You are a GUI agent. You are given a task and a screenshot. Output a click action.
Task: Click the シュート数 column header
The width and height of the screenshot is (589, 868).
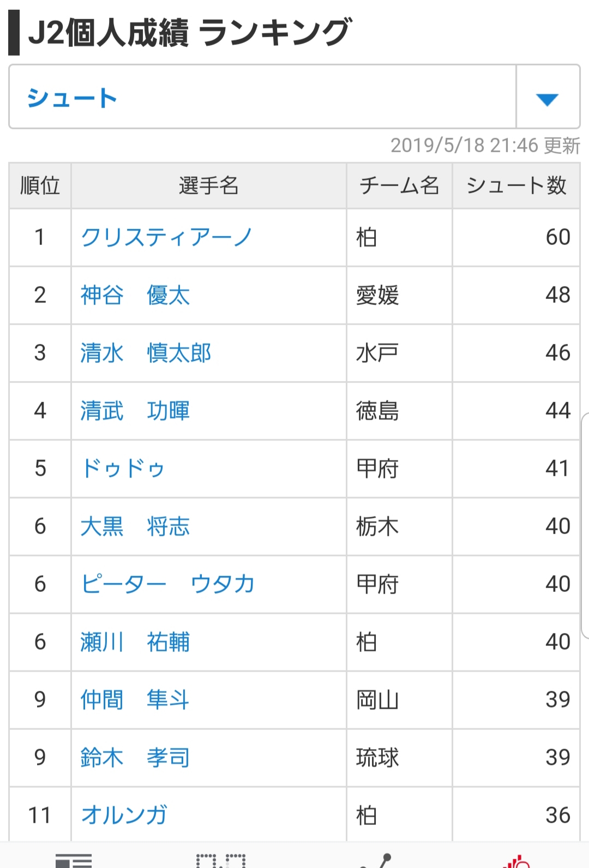coord(516,185)
